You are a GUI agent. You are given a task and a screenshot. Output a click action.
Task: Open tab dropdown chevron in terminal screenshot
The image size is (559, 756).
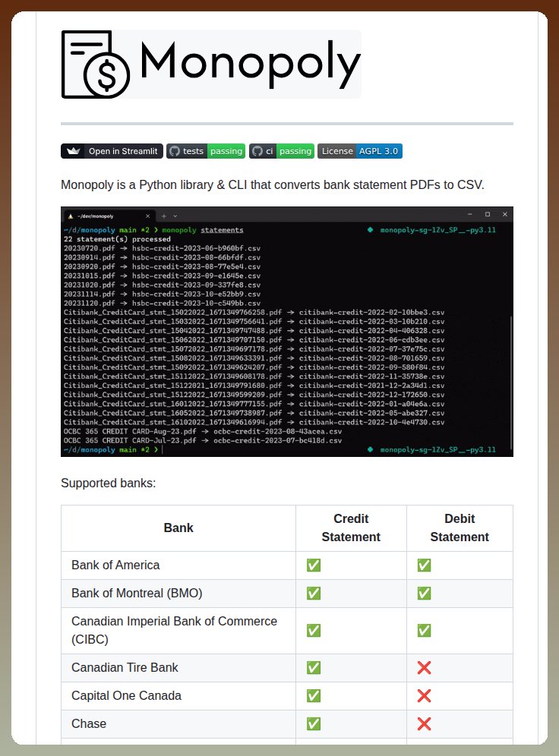click(x=175, y=216)
